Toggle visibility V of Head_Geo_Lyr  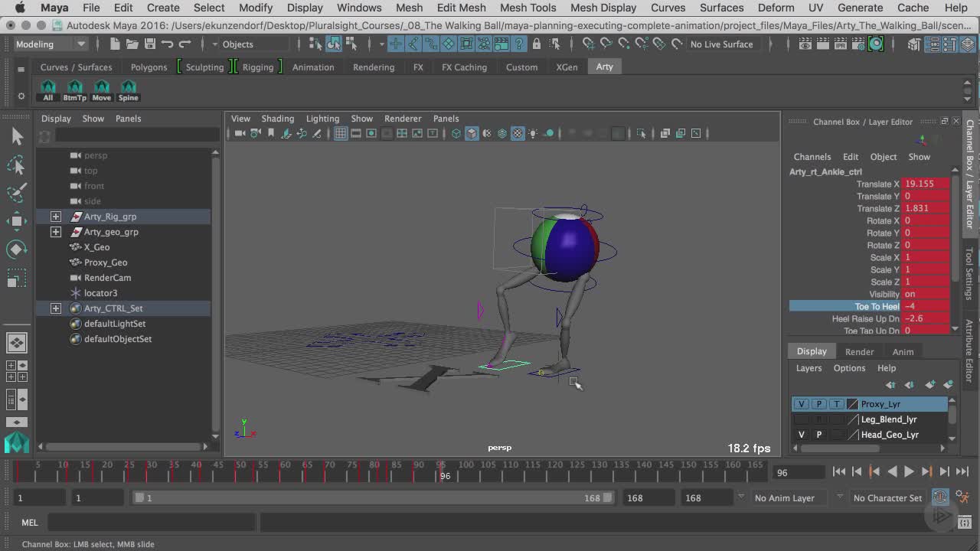coord(802,435)
